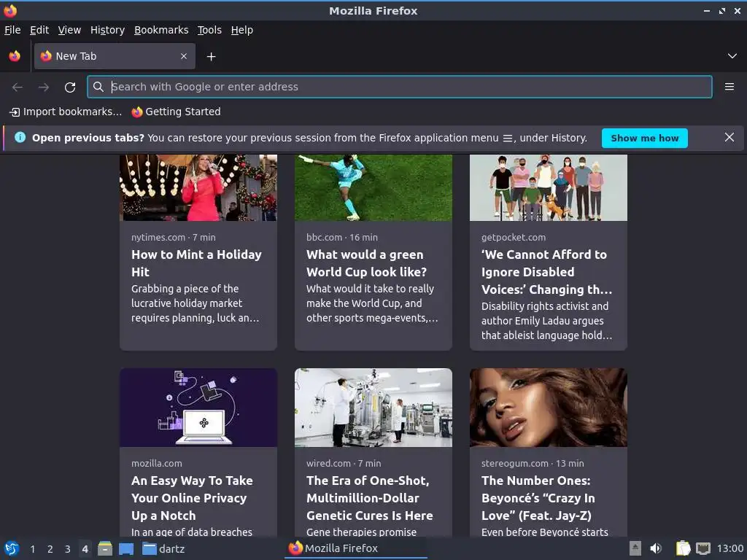Open the dartz folder taskbar item

[163, 548]
